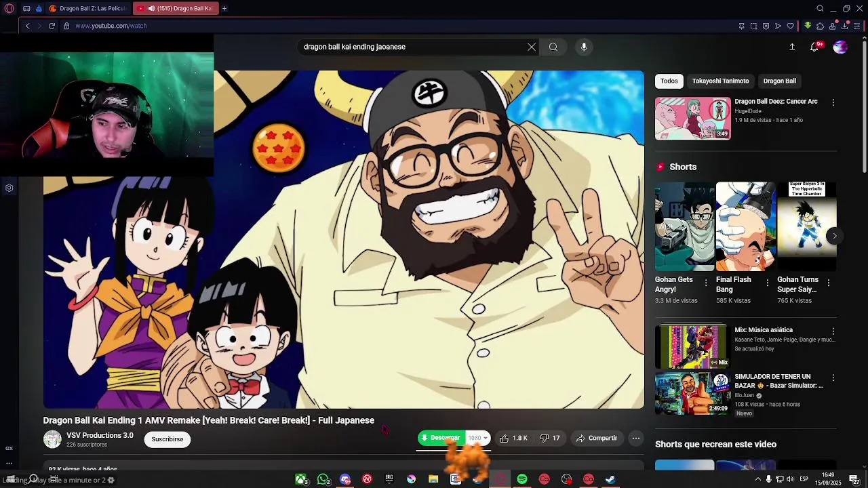Reload the YouTube page
Viewport: 868px width, 488px height.
tap(52, 26)
